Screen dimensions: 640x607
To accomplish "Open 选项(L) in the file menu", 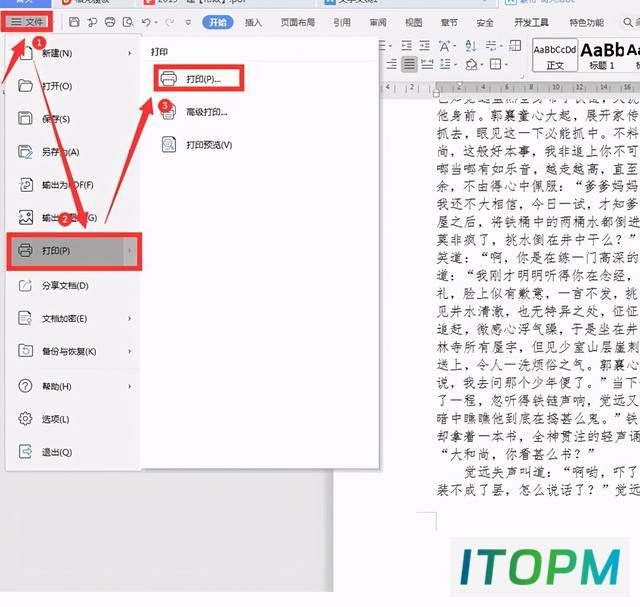I will [x=73, y=419].
